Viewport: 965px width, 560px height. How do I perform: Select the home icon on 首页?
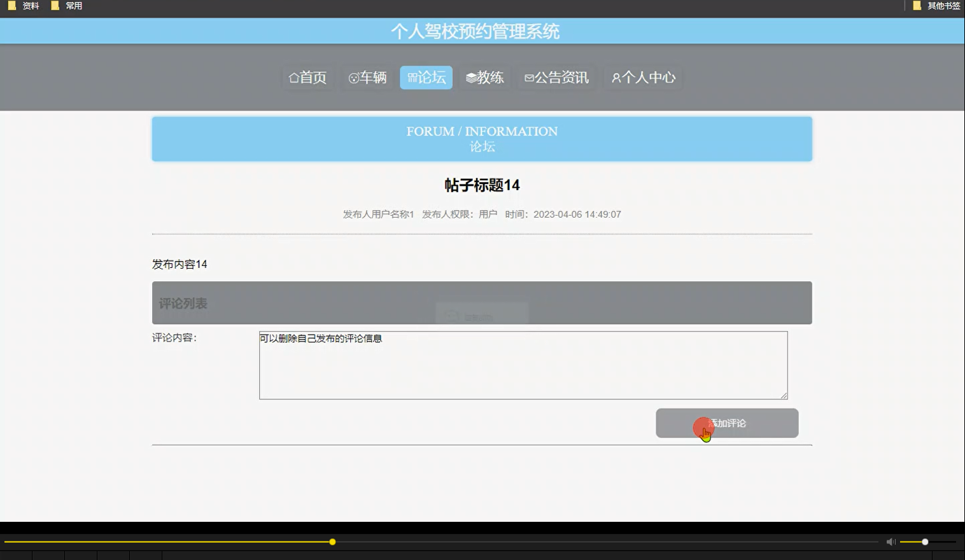(293, 77)
